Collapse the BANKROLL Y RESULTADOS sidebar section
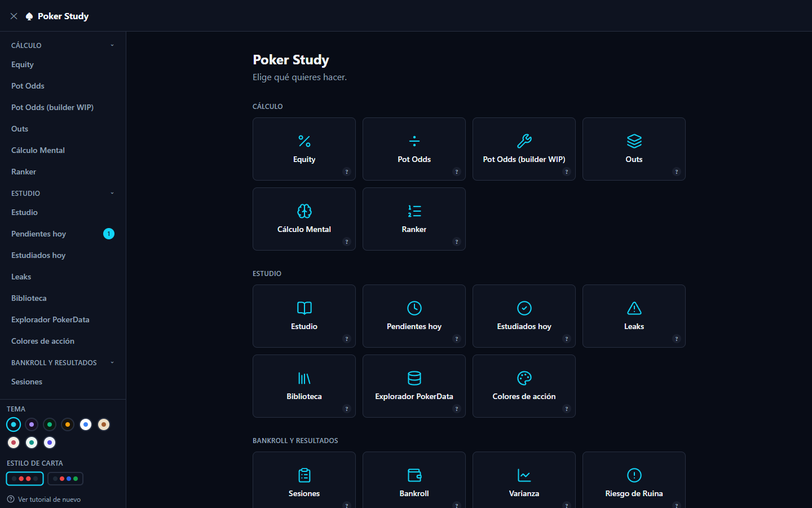Image resolution: width=812 pixels, height=508 pixels. click(x=63, y=362)
